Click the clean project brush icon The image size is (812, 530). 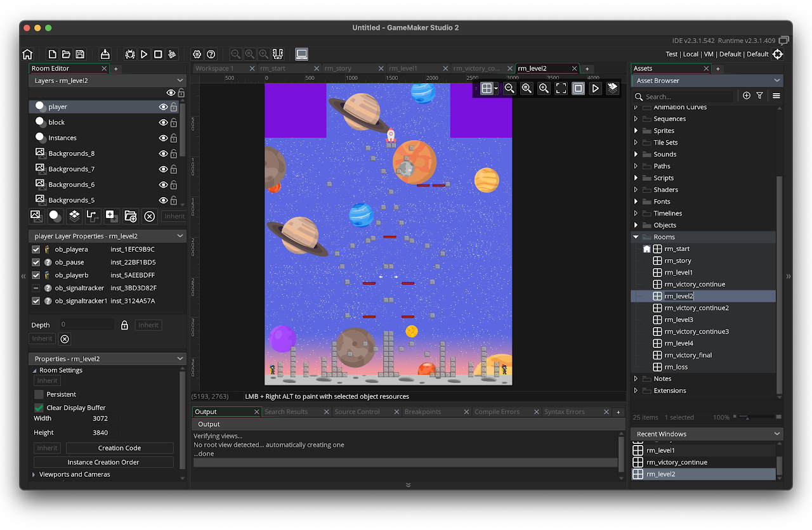coord(172,55)
